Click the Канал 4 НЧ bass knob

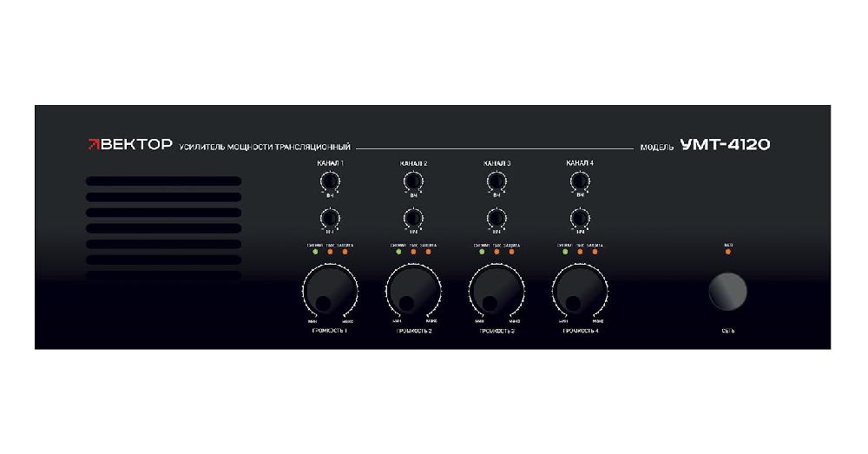[x=578, y=217]
